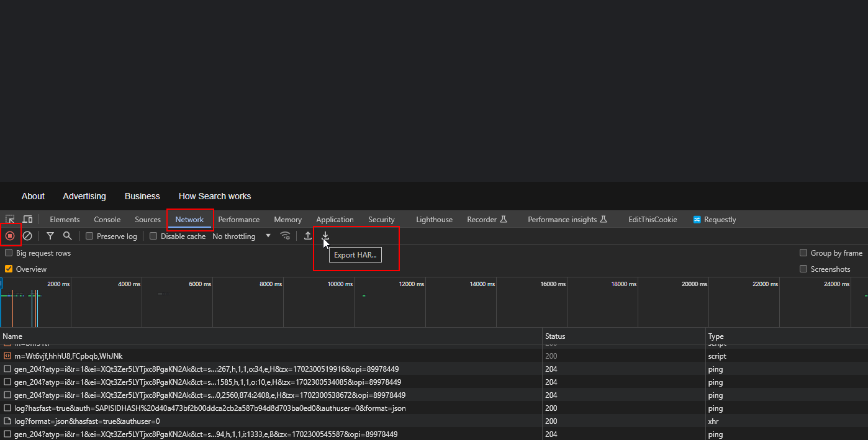Open the Recorder tab
The image size is (868, 440).
487,220
